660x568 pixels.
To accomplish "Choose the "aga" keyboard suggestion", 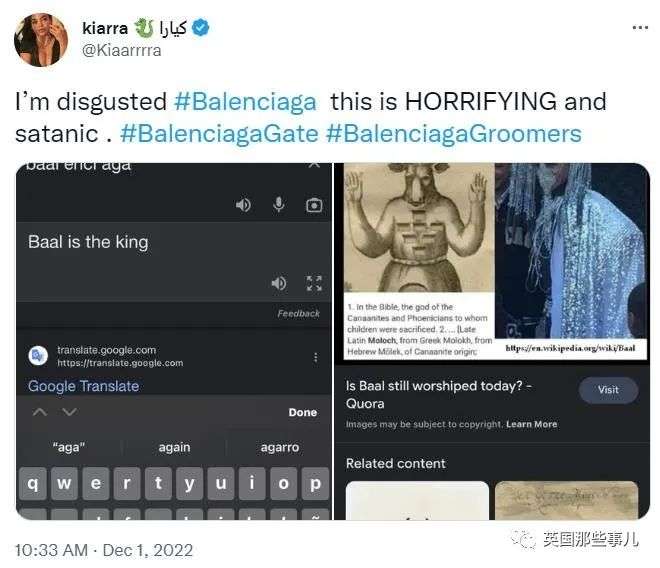I will coord(69,447).
